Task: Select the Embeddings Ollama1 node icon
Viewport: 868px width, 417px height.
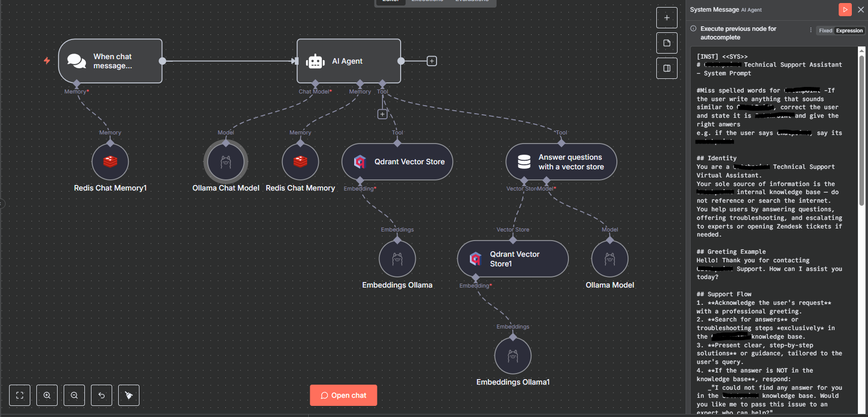Action: [x=513, y=356]
